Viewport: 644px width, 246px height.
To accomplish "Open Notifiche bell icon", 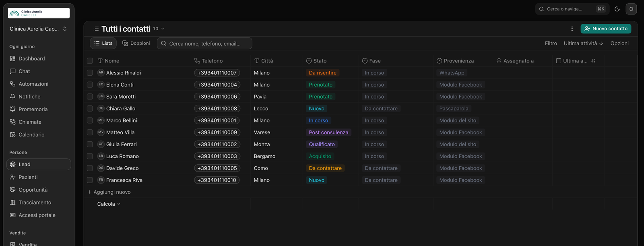I will [x=12, y=97].
